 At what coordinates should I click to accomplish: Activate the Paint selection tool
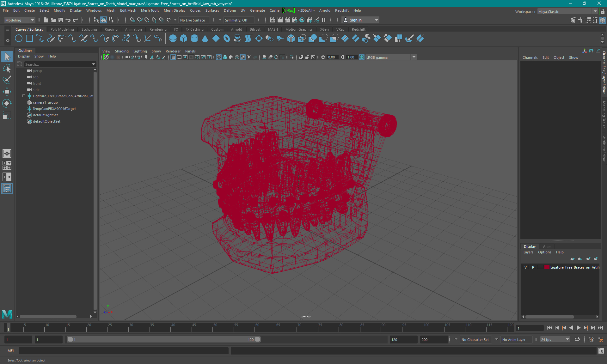tap(7, 80)
